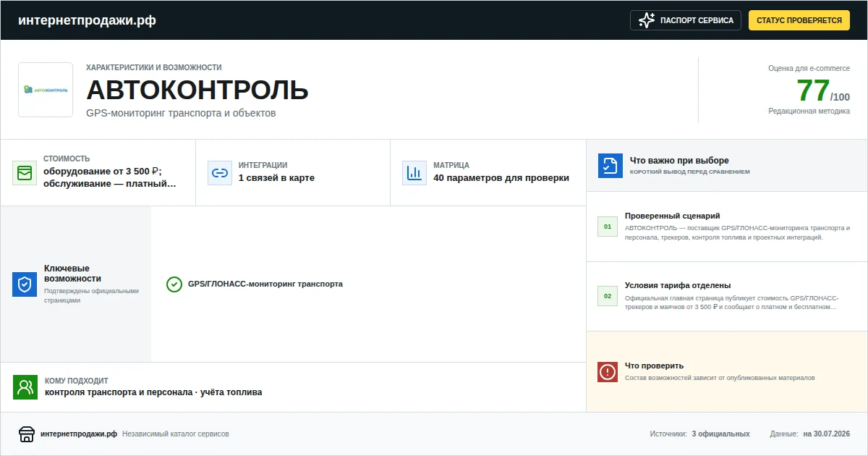Click the heading Условия тарифа отделены
The image size is (868, 456).
coord(678,285)
